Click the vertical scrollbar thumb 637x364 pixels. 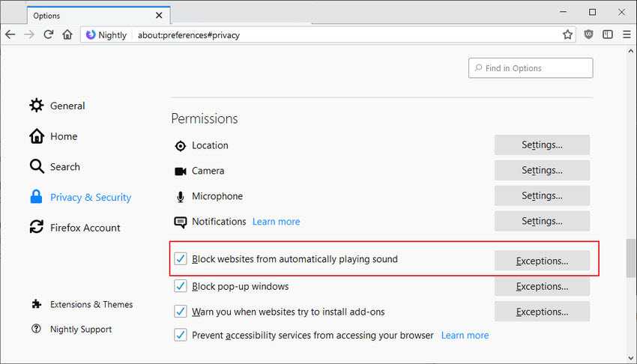click(630, 258)
